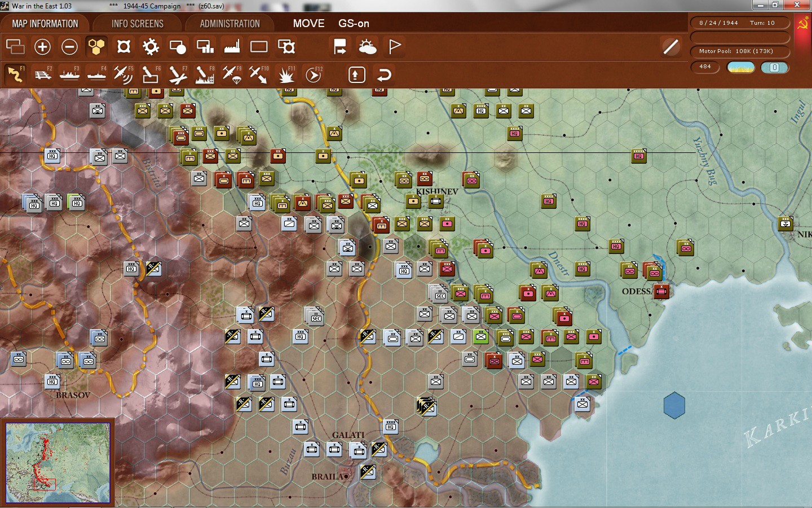Select the F6 bomb unit mode

point(151,74)
